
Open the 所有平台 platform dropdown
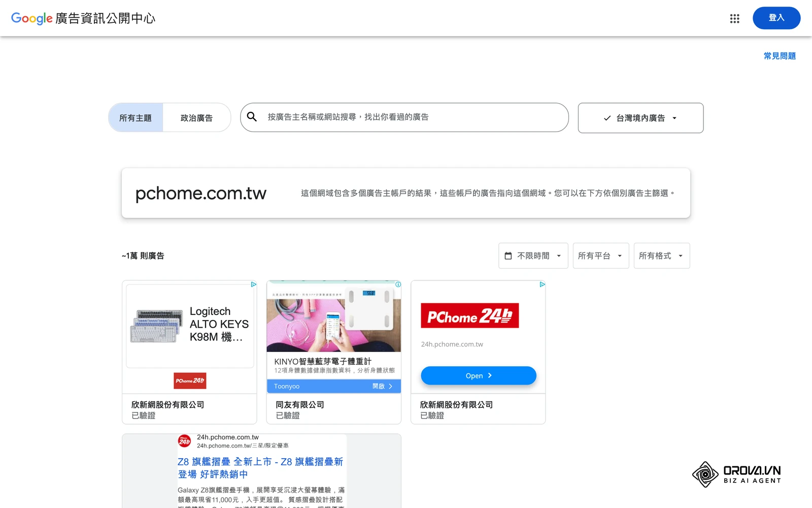tap(601, 256)
